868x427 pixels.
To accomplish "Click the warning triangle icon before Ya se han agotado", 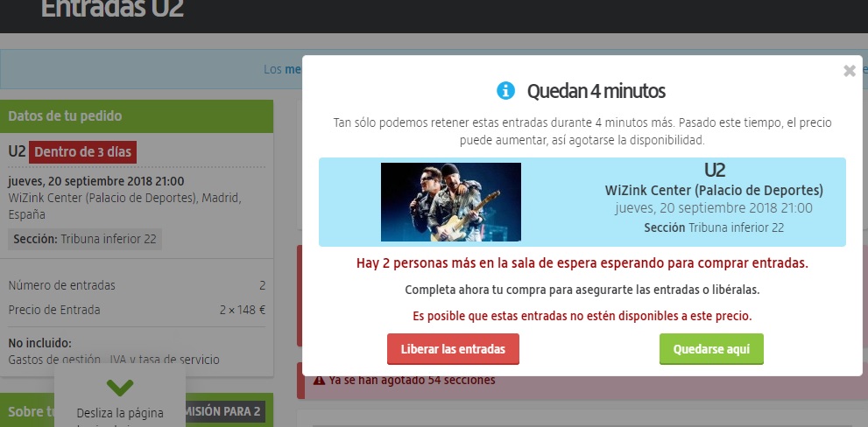I will point(319,381).
